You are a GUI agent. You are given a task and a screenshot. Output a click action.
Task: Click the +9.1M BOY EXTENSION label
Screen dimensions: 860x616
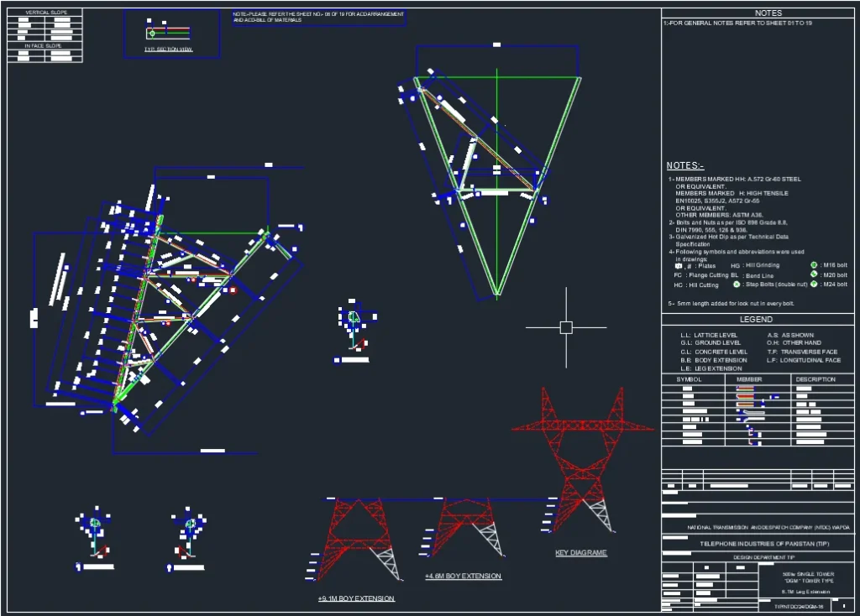(355, 598)
